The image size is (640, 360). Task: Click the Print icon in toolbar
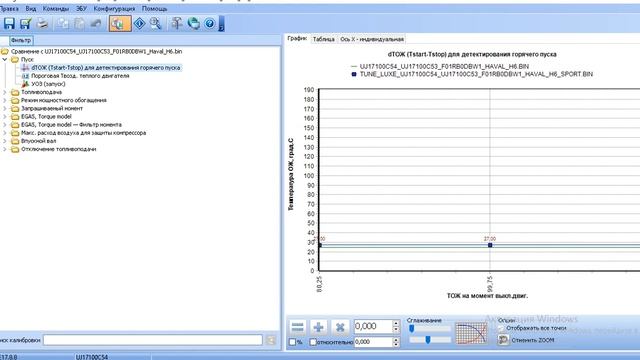(42, 24)
